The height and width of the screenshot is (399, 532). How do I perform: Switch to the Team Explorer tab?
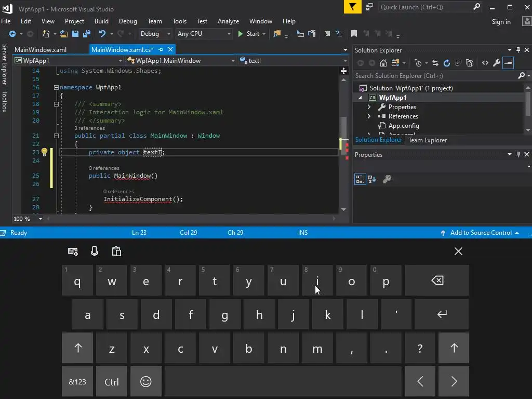coord(428,140)
